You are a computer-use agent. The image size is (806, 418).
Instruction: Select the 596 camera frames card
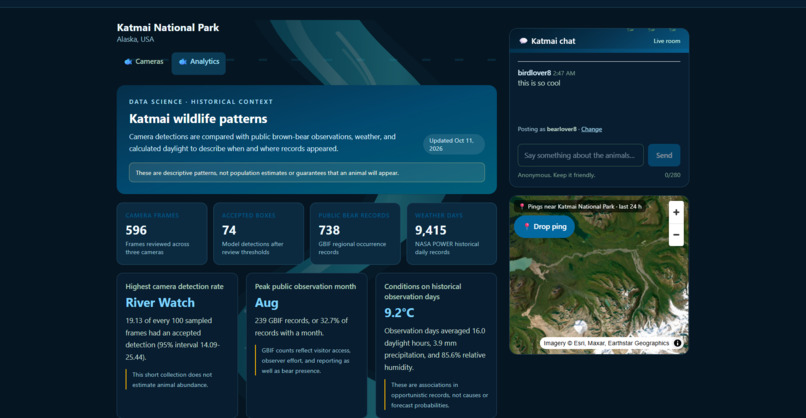click(x=162, y=234)
